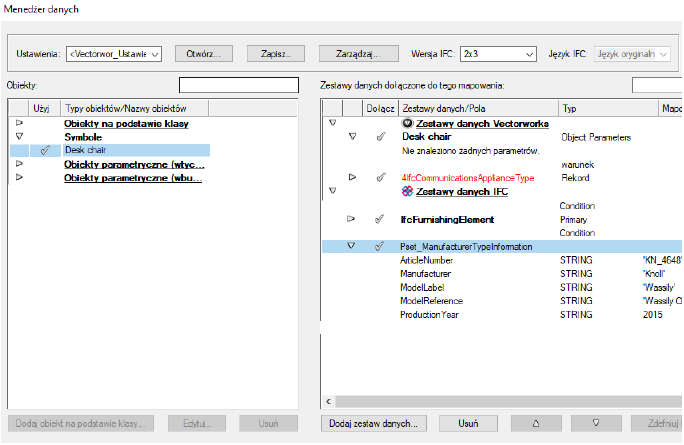Click the move up triangle button
Screen dimensions: 684x445
tap(538, 423)
